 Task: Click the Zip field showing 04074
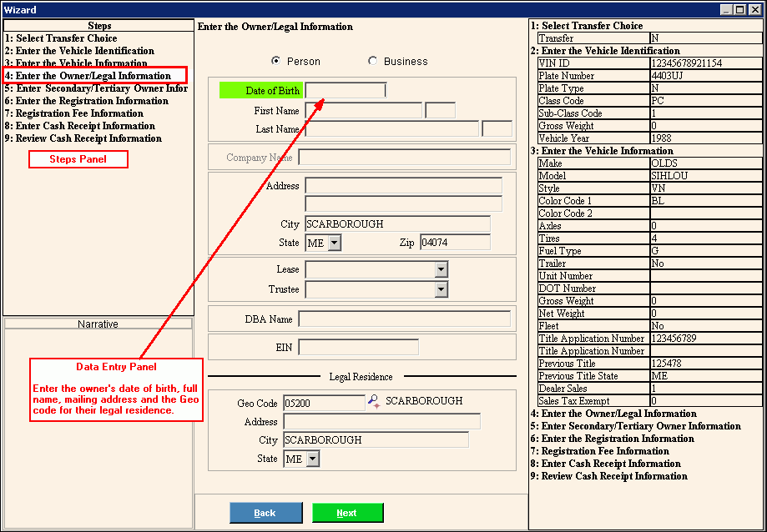click(455, 243)
